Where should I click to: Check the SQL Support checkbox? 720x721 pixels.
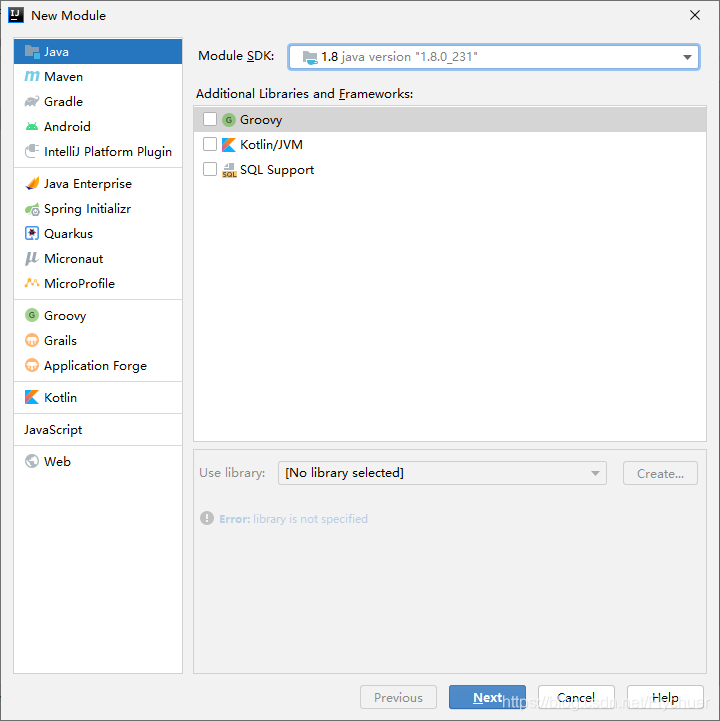click(210, 169)
